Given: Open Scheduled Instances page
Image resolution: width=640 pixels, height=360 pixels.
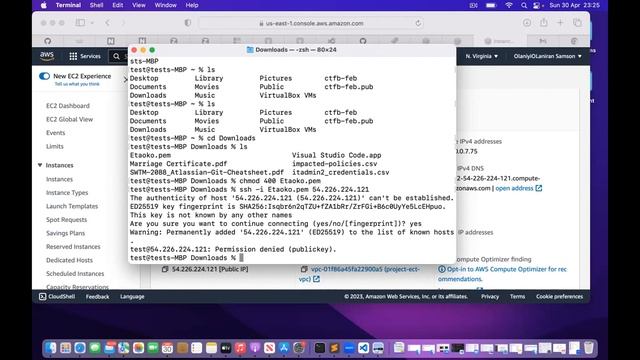Looking at the screenshot, I should (75, 273).
